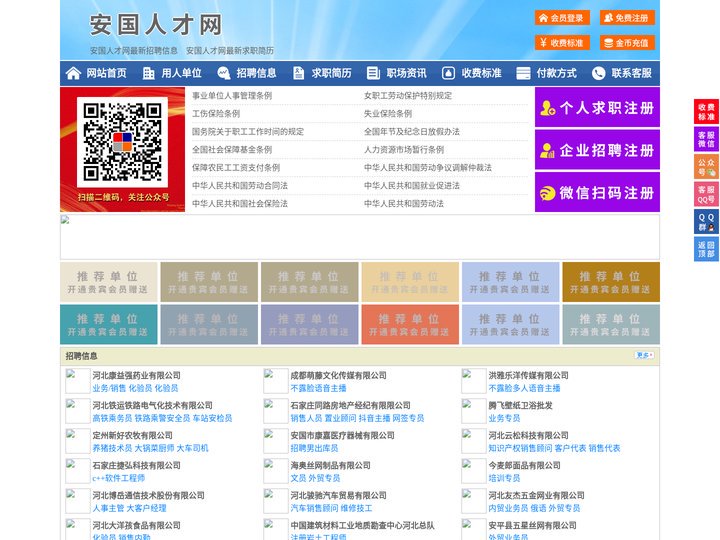Open the 客服微信 side widget
The image size is (720, 540).
706,139
